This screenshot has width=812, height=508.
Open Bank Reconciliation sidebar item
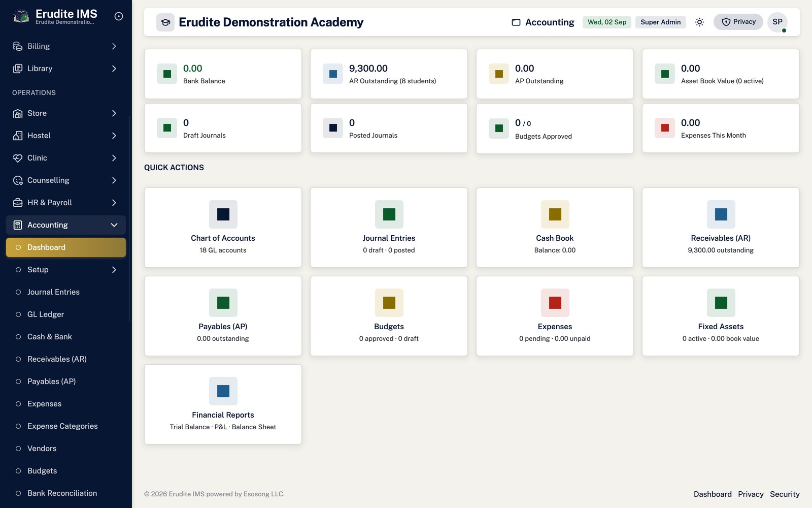pos(66,493)
